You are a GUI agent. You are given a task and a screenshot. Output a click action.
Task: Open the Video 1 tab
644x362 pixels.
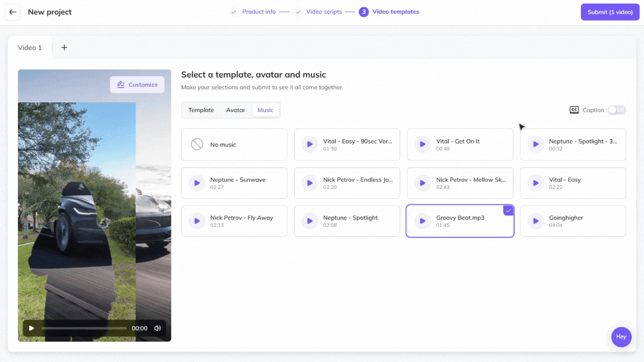(30, 47)
